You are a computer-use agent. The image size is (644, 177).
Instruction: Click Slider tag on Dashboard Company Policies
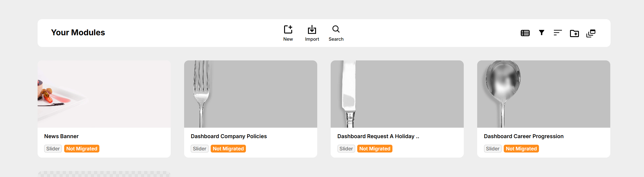[199, 149]
